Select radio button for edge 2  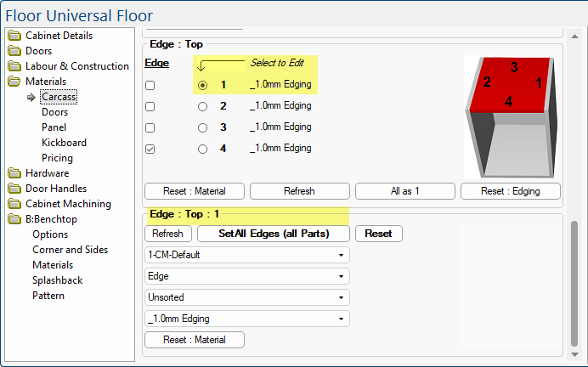click(x=202, y=106)
